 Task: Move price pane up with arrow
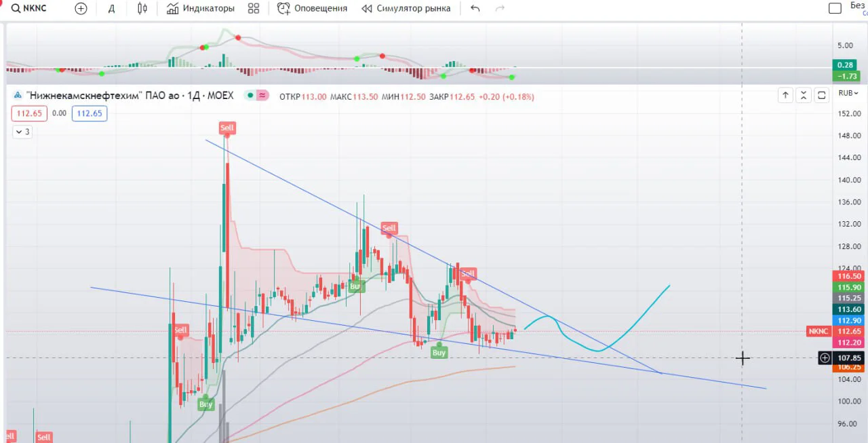pos(785,95)
